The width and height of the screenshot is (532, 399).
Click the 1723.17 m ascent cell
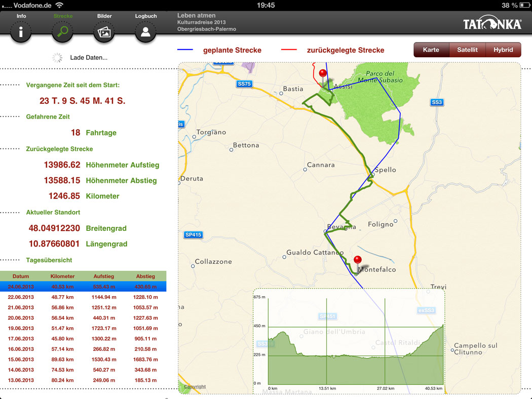pos(104,328)
